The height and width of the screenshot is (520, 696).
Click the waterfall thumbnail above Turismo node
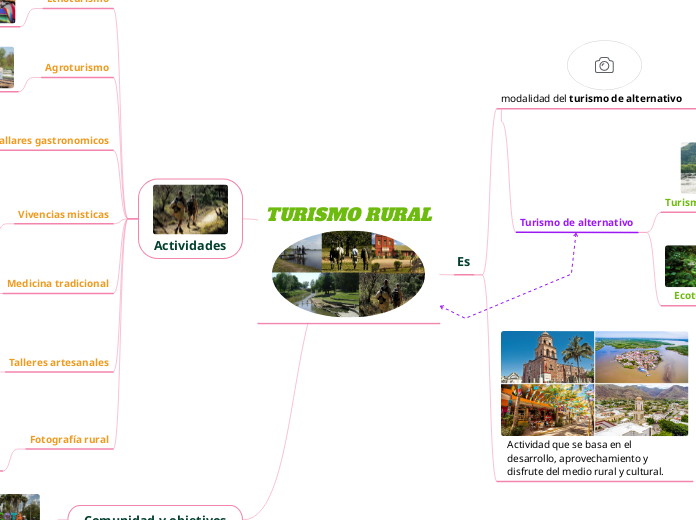(x=688, y=168)
